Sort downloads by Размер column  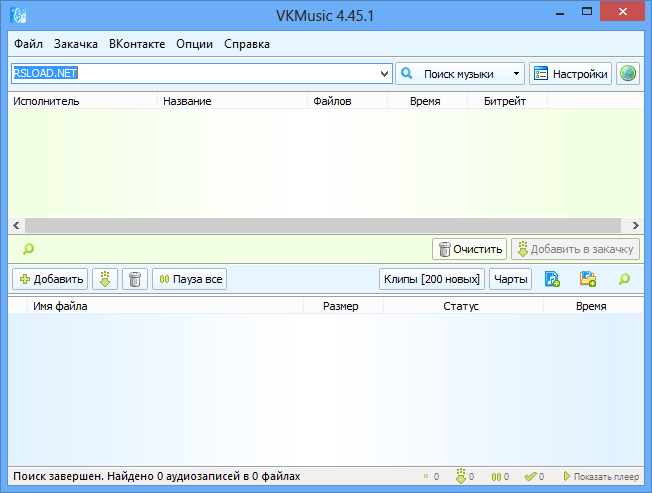coord(343,306)
